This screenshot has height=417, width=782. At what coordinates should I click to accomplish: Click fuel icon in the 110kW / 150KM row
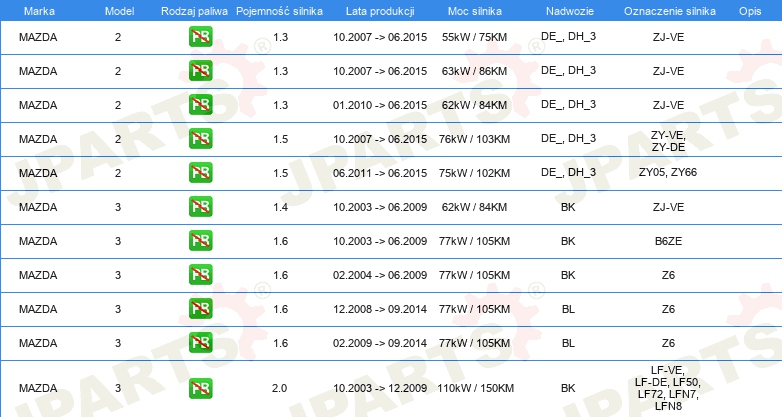point(200,388)
